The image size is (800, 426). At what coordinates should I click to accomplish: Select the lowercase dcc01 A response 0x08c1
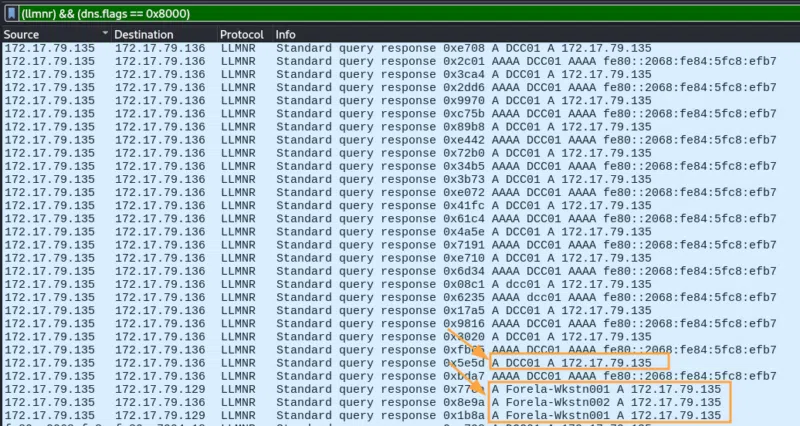click(x=401, y=284)
